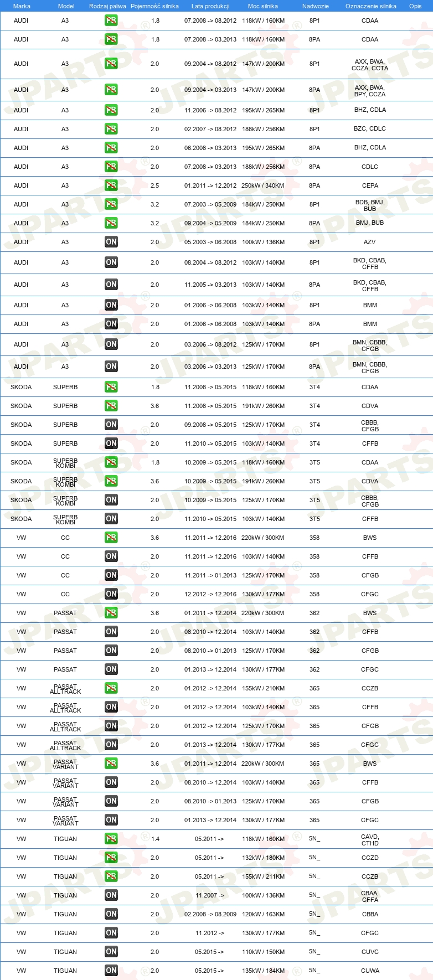The image size is (433, 980).
Task: Click the petrol icon in the TIGUAN CCZD row
Action: 111,858
